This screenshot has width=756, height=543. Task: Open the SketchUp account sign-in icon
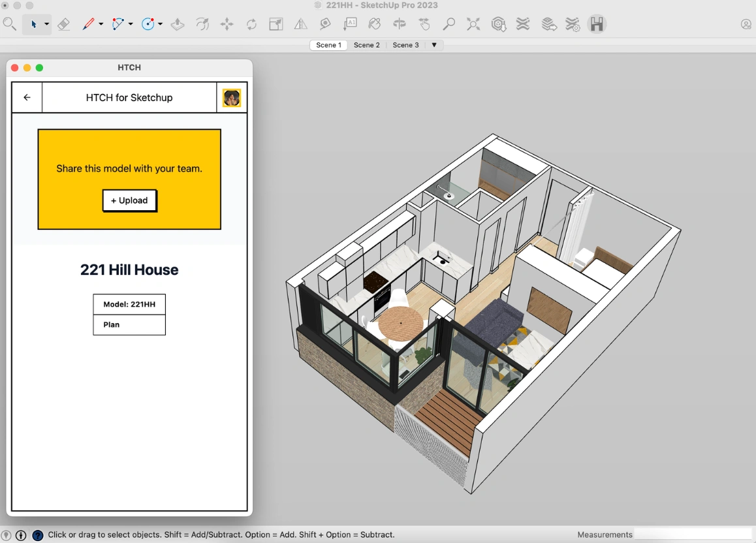(x=746, y=24)
